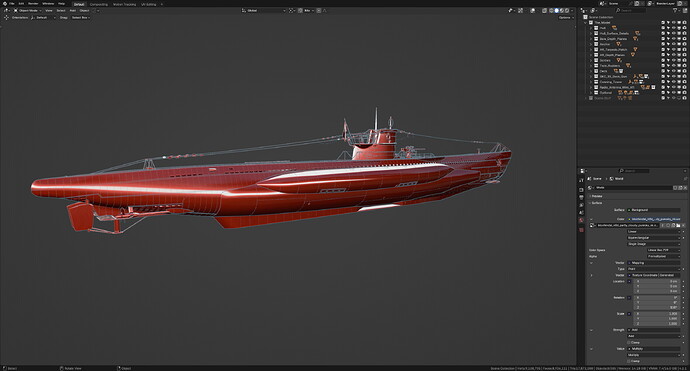The height and width of the screenshot is (371, 690).
Task: Open the Output properties tab icon
Action: (x=581, y=197)
